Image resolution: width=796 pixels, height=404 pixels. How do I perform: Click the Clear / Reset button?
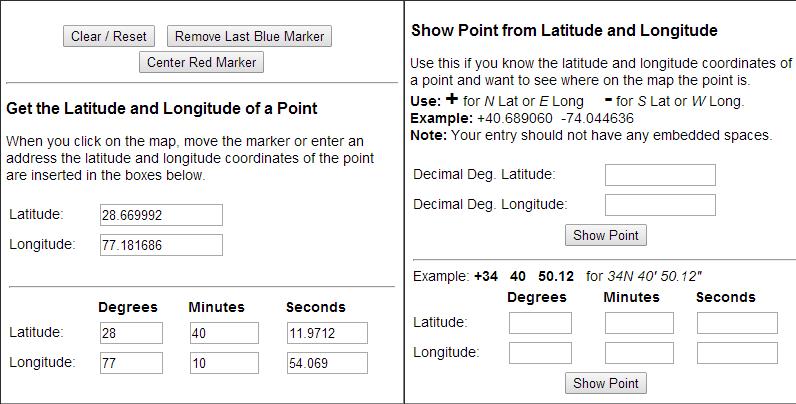point(109,37)
